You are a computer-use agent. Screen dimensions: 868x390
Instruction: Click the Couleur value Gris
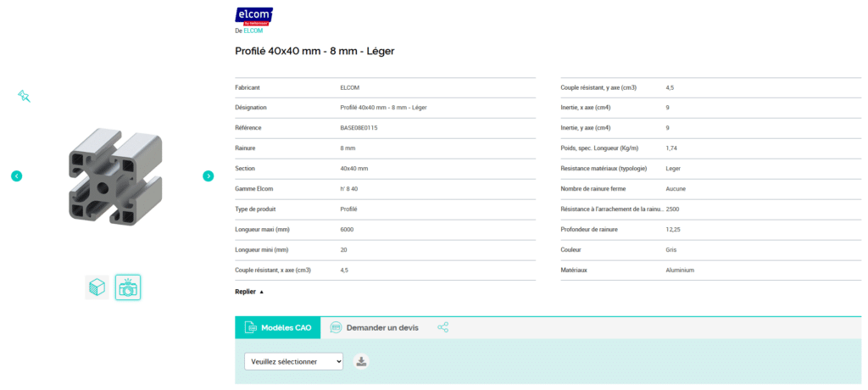(x=671, y=250)
